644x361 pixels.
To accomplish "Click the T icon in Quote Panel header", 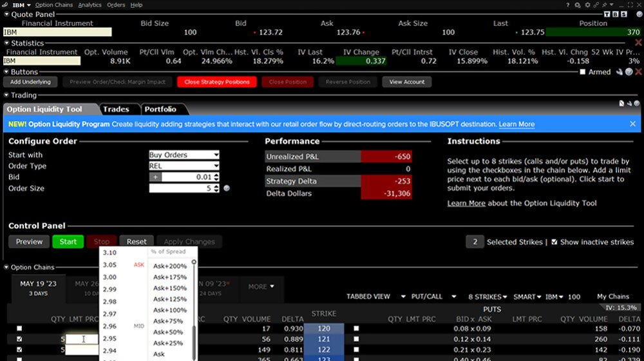I will (x=607, y=14).
